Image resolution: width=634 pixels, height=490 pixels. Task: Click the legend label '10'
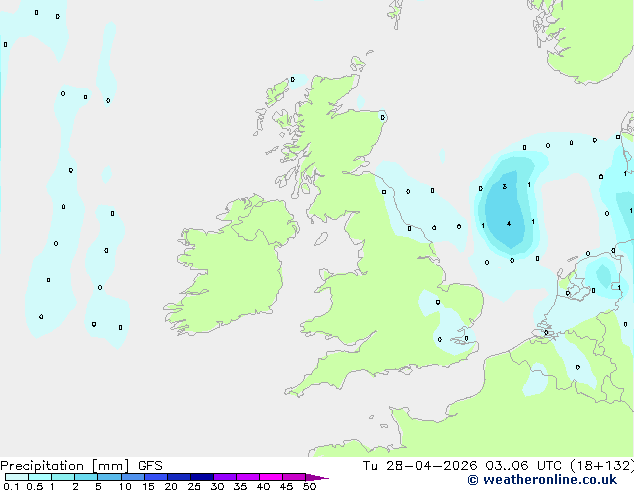(125, 486)
